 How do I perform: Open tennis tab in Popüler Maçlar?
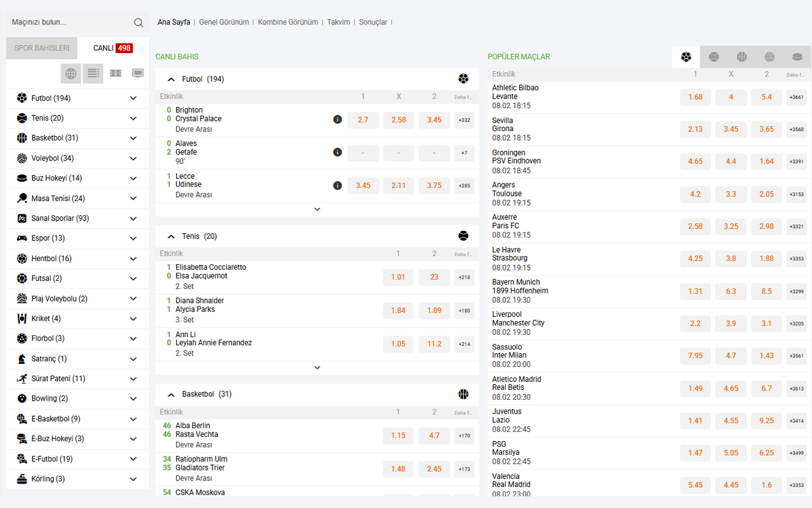point(714,57)
